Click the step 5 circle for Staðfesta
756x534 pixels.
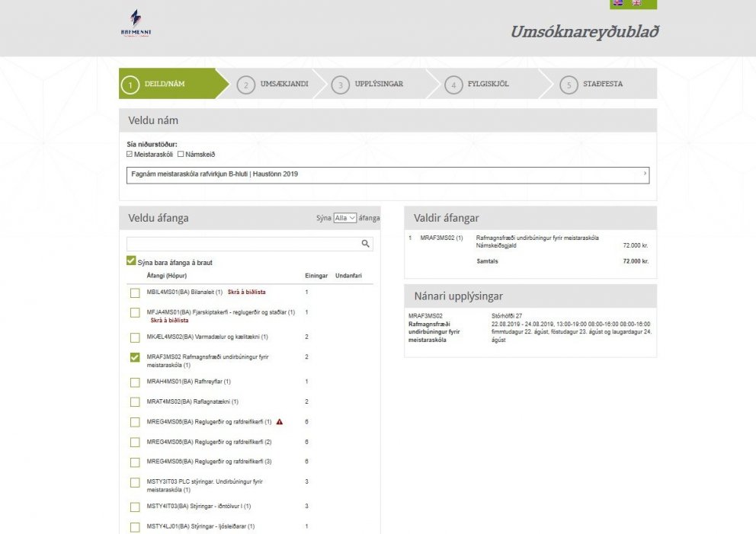click(x=568, y=85)
